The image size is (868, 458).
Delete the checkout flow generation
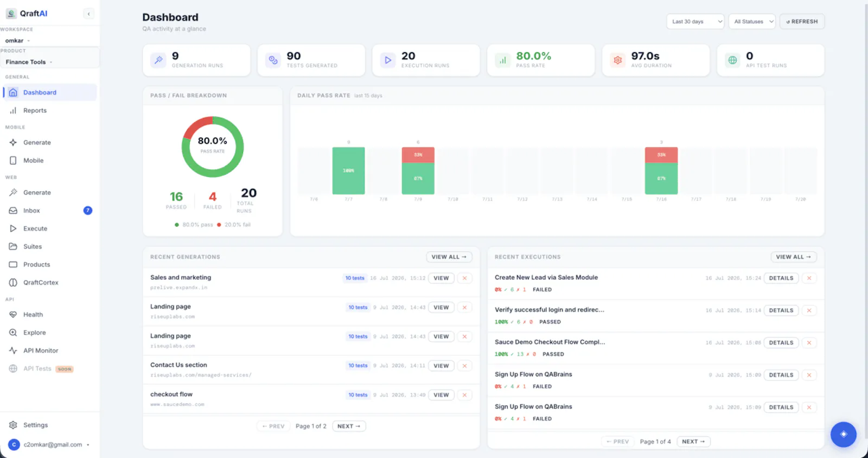click(x=465, y=395)
